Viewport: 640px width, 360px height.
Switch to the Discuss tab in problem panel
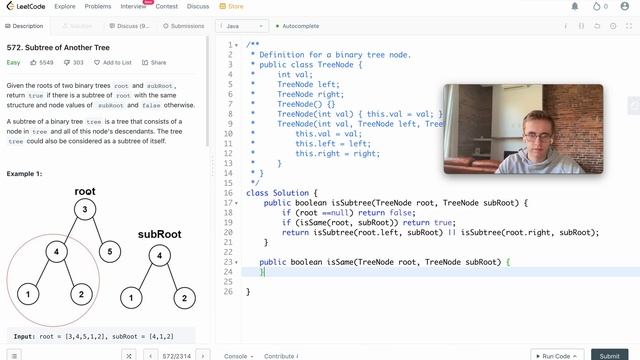coord(129,26)
